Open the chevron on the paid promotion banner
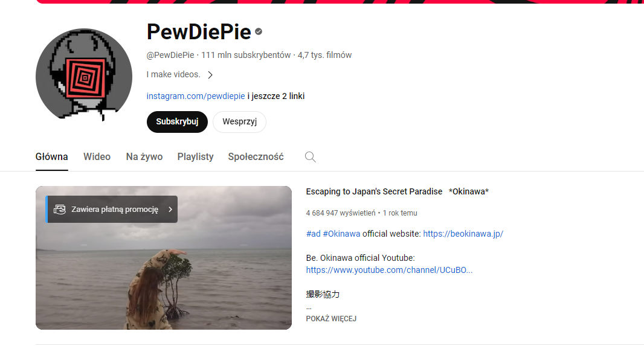 (x=170, y=210)
